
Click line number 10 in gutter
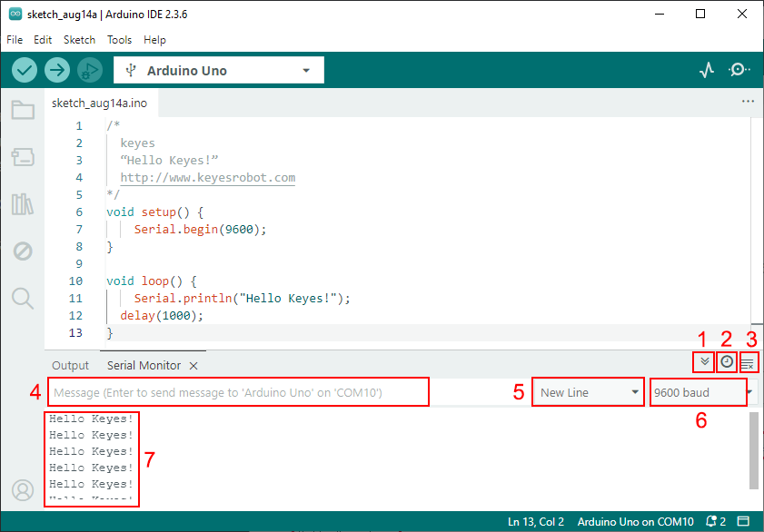75,281
